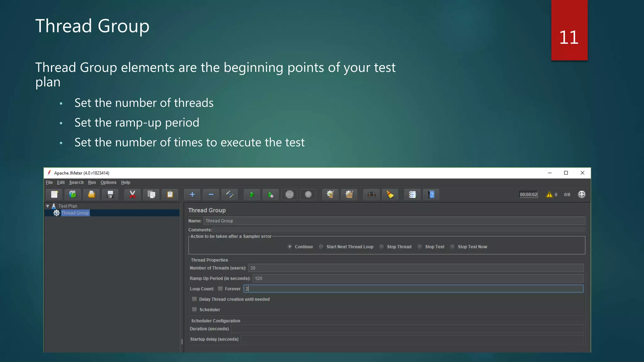Collapse the Test Plan tree node

pos(48,206)
